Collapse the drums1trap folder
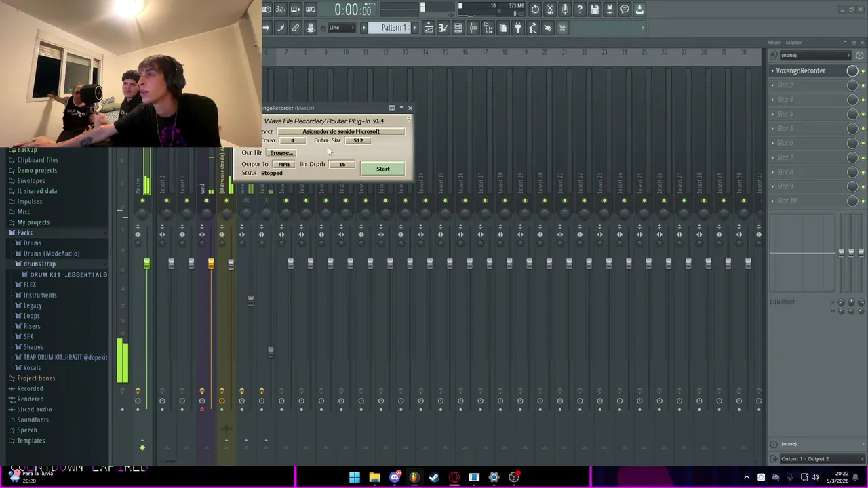 coord(39,264)
